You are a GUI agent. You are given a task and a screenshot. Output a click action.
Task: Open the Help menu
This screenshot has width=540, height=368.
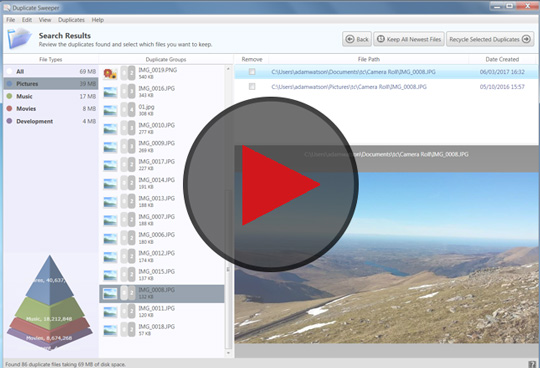coord(97,20)
